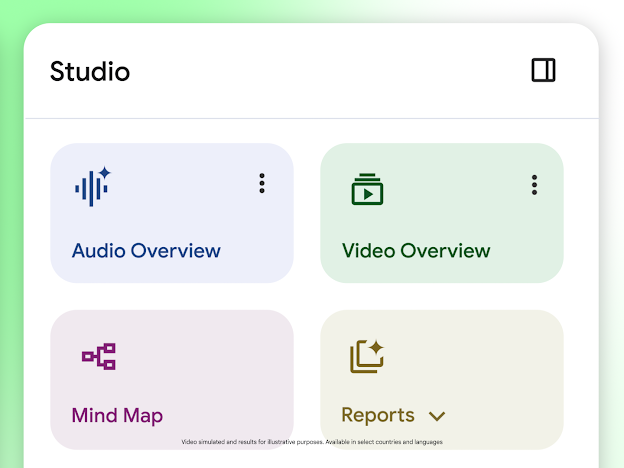The height and width of the screenshot is (468, 624).
Task: Click the green background outside Studio panel
Action: tap(10, 250)
